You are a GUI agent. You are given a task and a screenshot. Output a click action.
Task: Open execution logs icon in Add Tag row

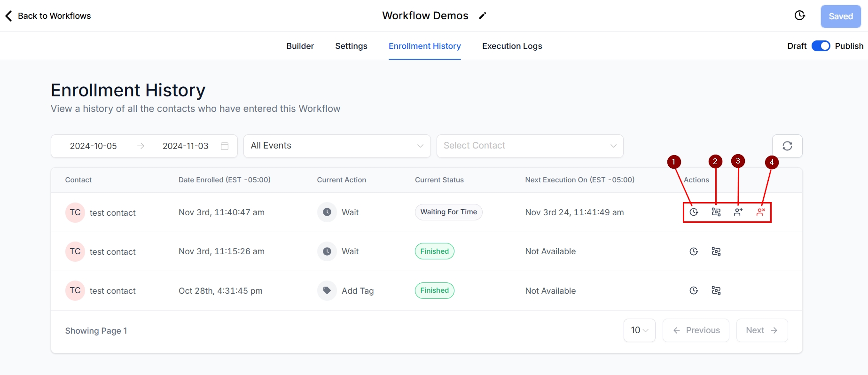pyautogui.click(x=716, y=291)
